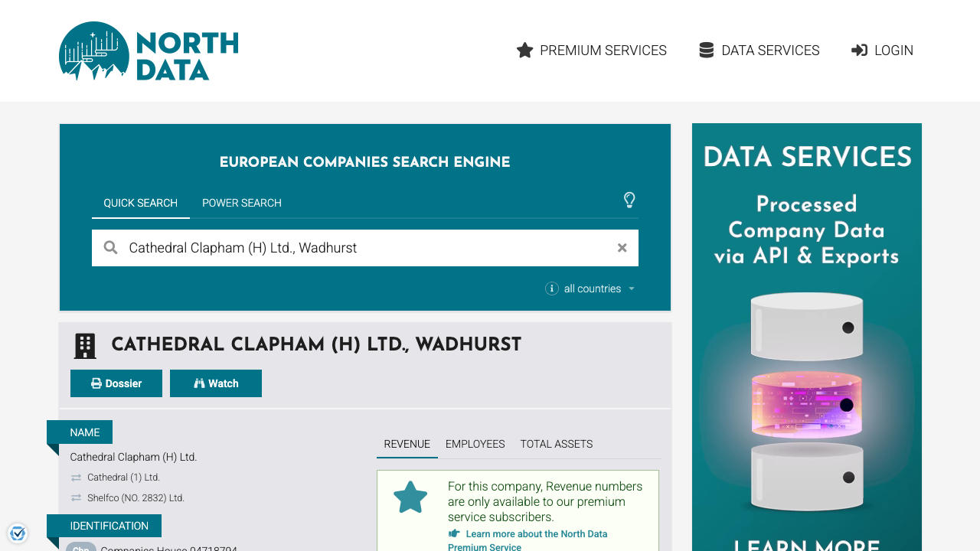Click the Dossier button
980x551 pixels.
tap(116, 383)
